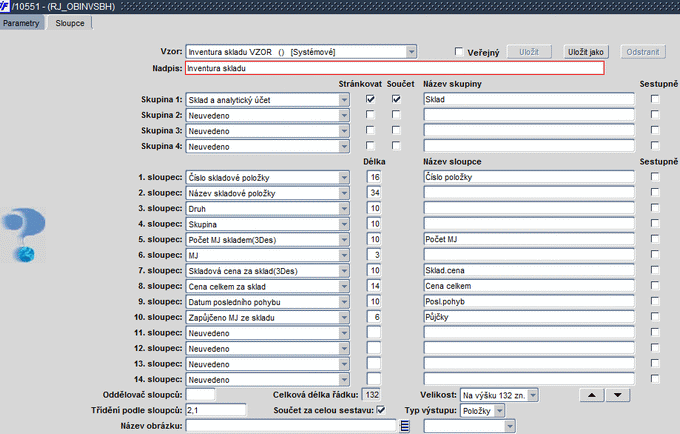Toggle Součet za celou sestavu checkbox
Viewport: 680px width, 434px height.
click(379, 410)
